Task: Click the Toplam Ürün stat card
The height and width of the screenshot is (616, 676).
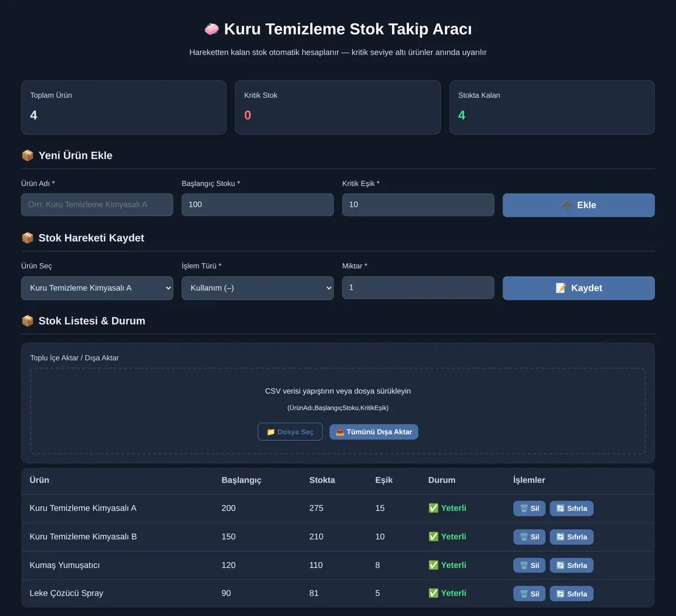Action: coord(124,108)
